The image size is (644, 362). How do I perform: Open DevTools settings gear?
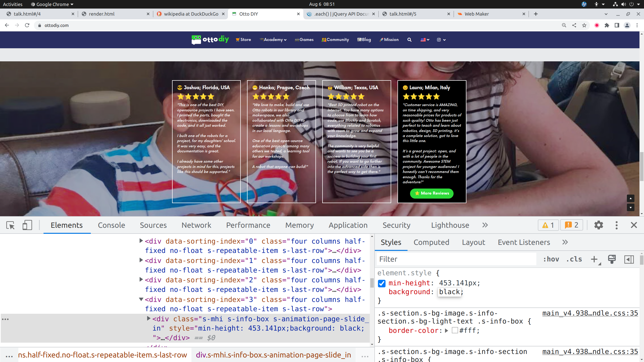point(598,225)
